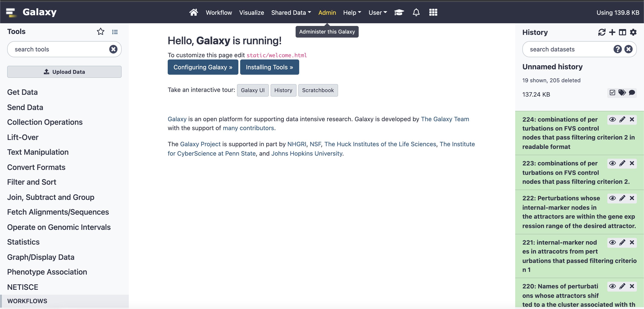This screenshot has width=644, height=309.
Task: Clear the dataset search with the X icon
Action: coord(628,49)
